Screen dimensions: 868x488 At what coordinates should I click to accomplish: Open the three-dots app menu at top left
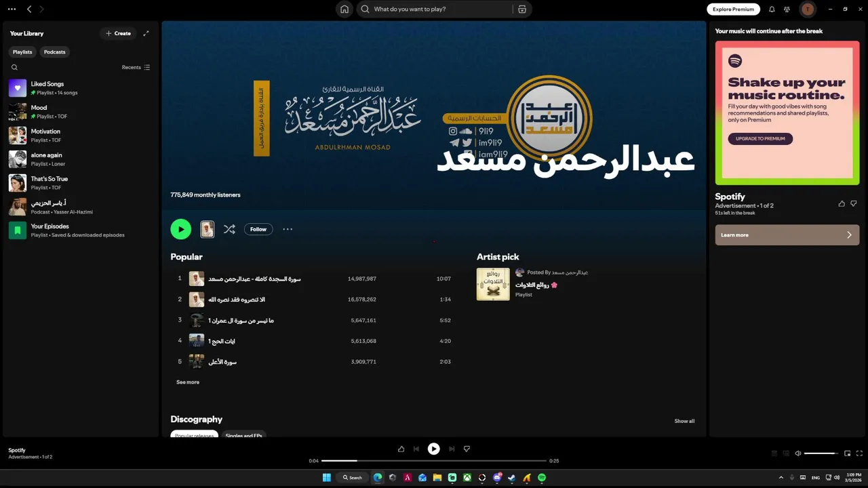[x=12, y=9]
